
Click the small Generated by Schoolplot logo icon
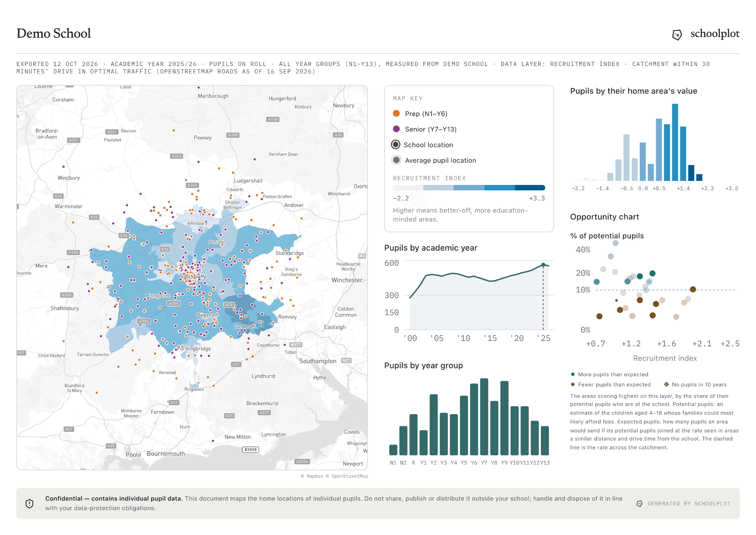coord(640,504)
